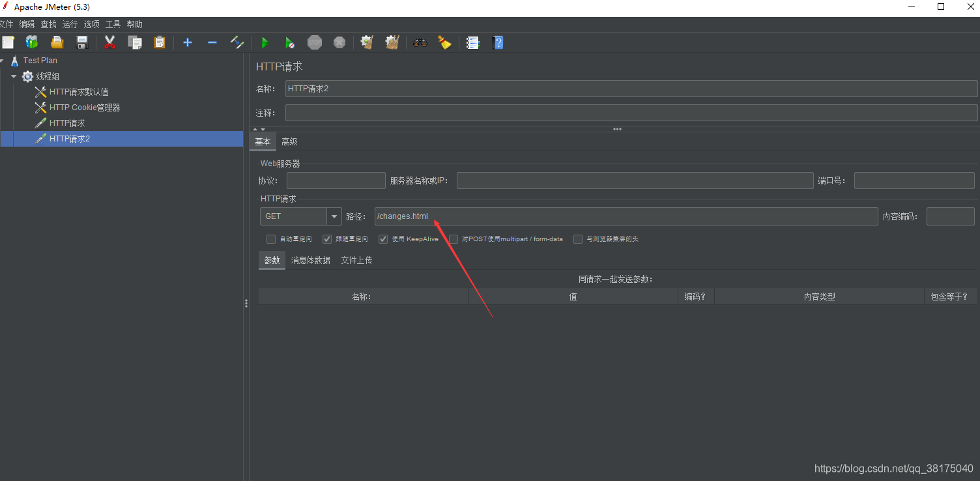Viewport: 980px width, 481px height.
Task: Select HTTP请求默认值 in the tree
Action: (x=79, y=92)
